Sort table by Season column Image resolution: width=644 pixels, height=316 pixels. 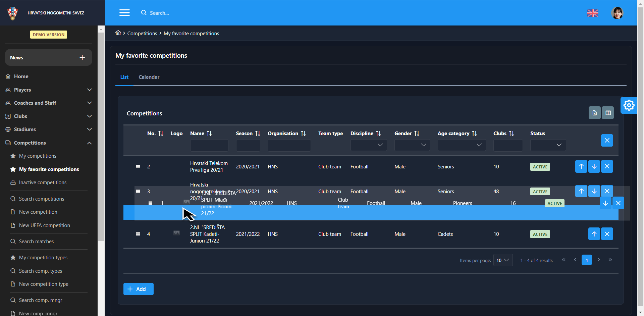pos(258,134)
